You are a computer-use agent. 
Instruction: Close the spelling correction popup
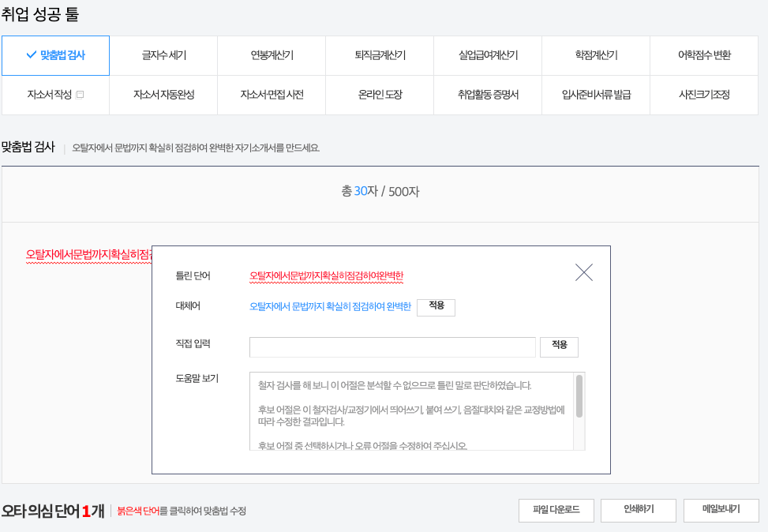tap(584, 272)
